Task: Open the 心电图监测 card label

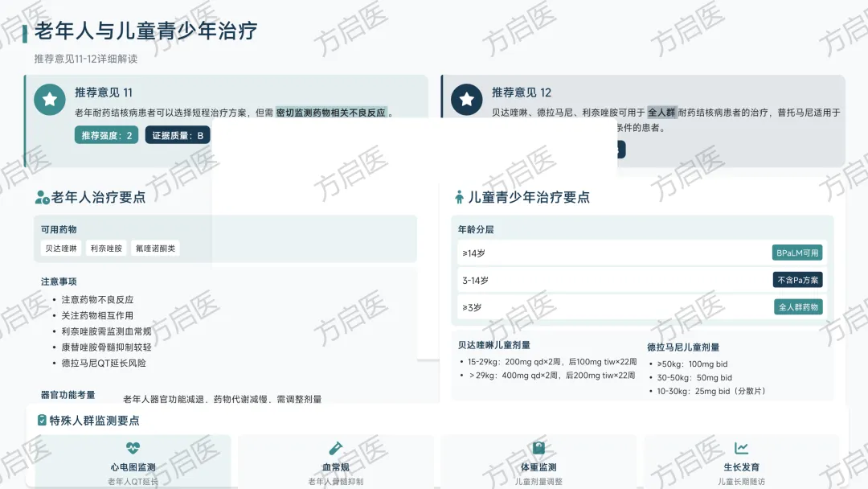Action: click(x=133, y=467)
